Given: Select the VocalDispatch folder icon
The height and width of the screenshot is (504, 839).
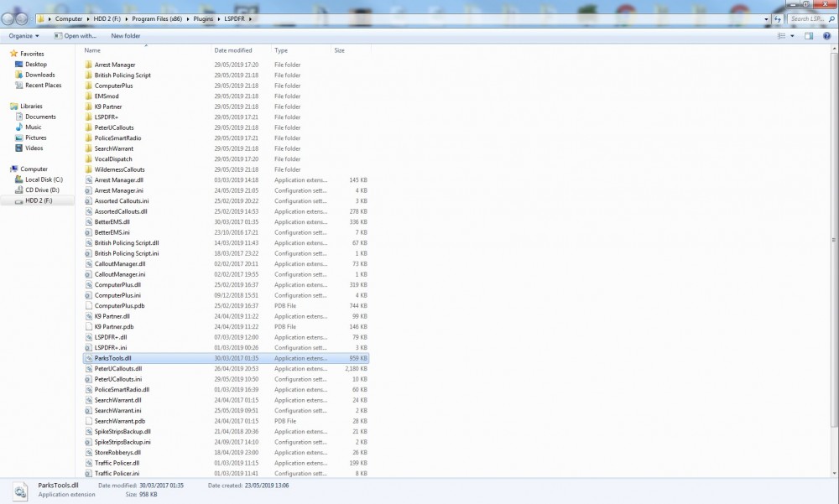Looking at the screenshot, I should tap(89, 158).
